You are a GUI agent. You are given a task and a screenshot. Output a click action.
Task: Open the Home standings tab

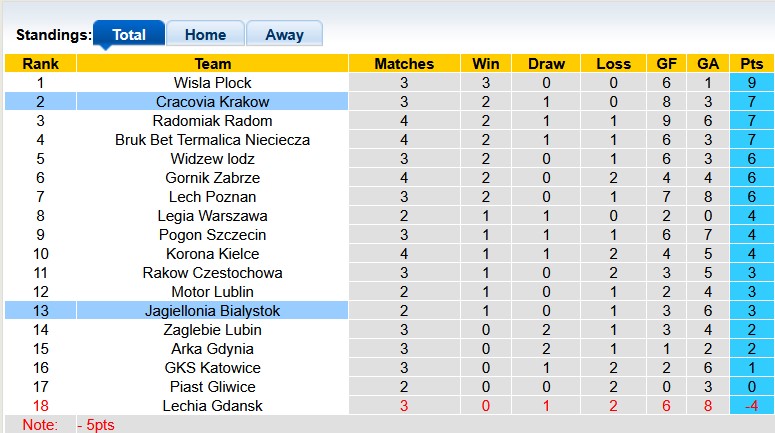(205, 34)
